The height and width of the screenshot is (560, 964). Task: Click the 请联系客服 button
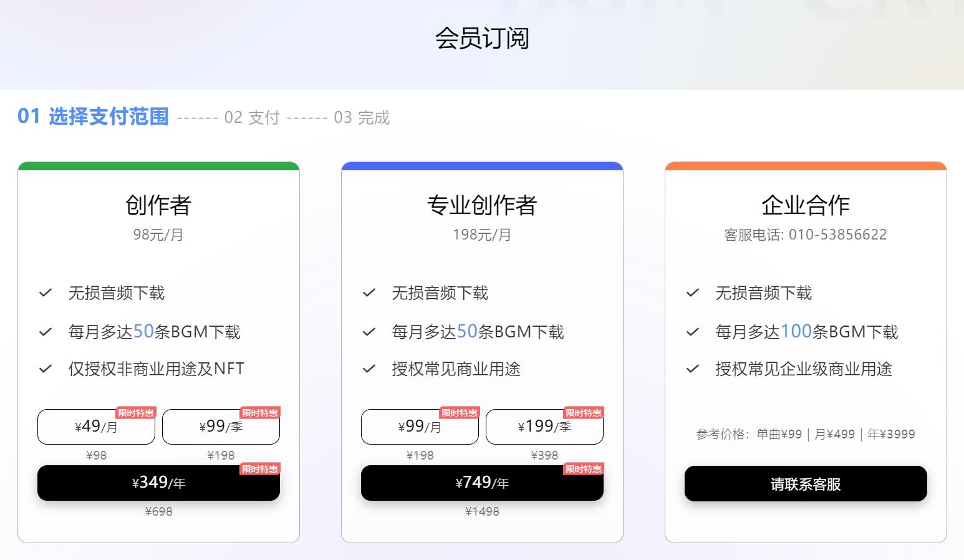coord(806,483)
